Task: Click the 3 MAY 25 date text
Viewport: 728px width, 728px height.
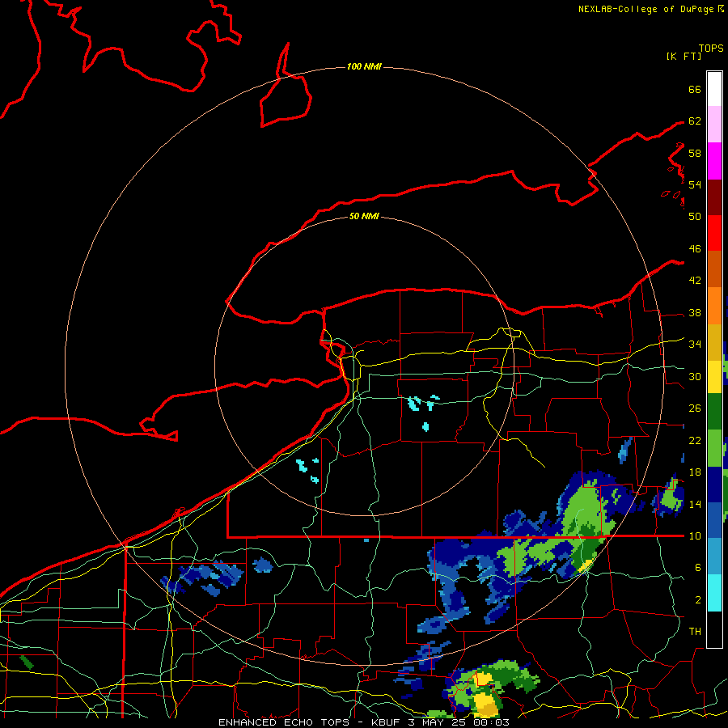Action: click(438, 722)
